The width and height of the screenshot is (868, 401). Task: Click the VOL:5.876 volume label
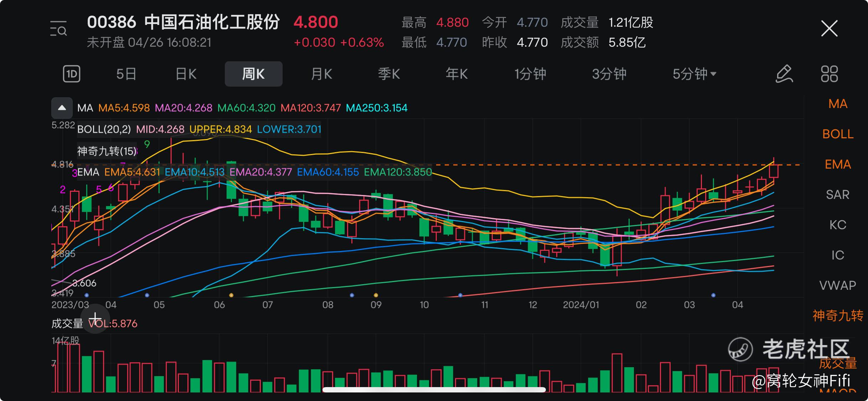(113, 324)
